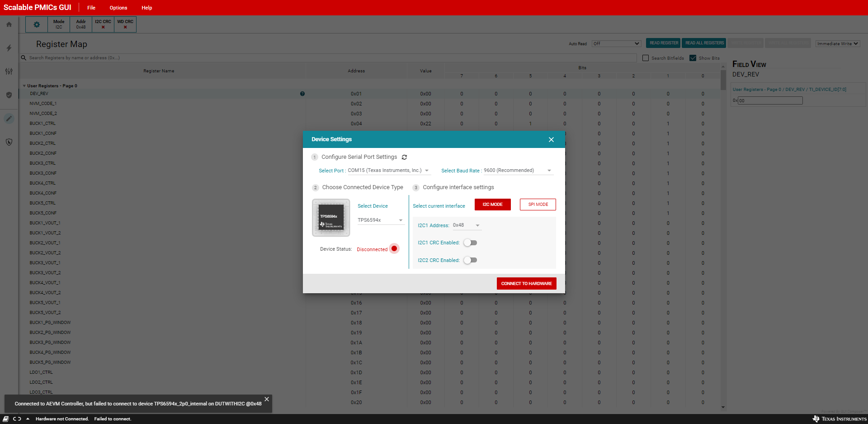Open the File menu
The height and width of the screenshot is (424, 868).
[91, 8]
